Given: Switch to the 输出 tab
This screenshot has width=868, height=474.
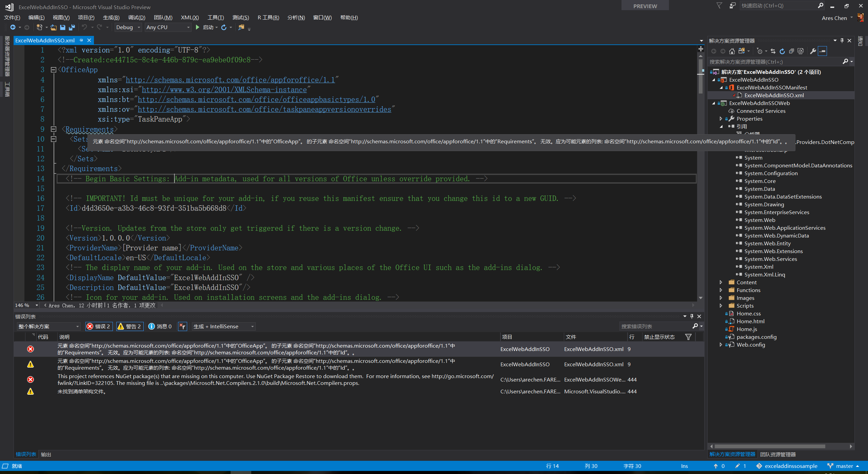Looking at the screenshot, I should [46, 454].
